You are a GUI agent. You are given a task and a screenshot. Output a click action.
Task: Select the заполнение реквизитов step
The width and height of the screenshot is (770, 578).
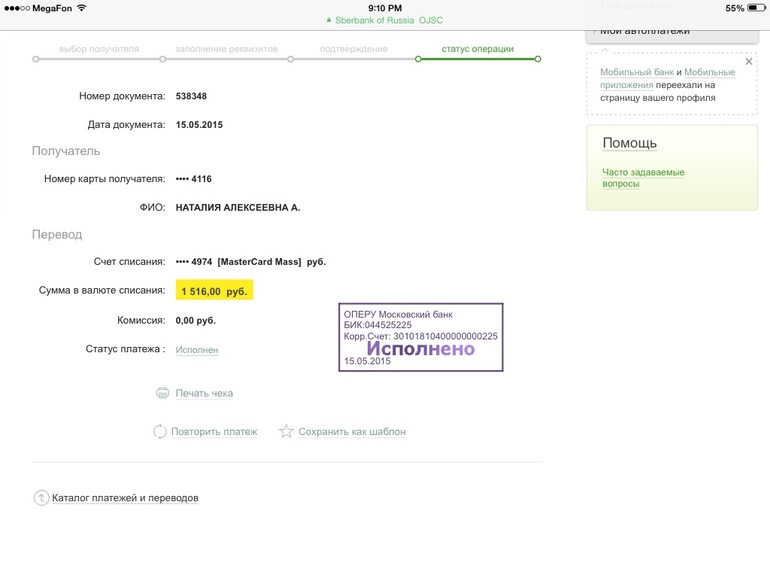226,49
